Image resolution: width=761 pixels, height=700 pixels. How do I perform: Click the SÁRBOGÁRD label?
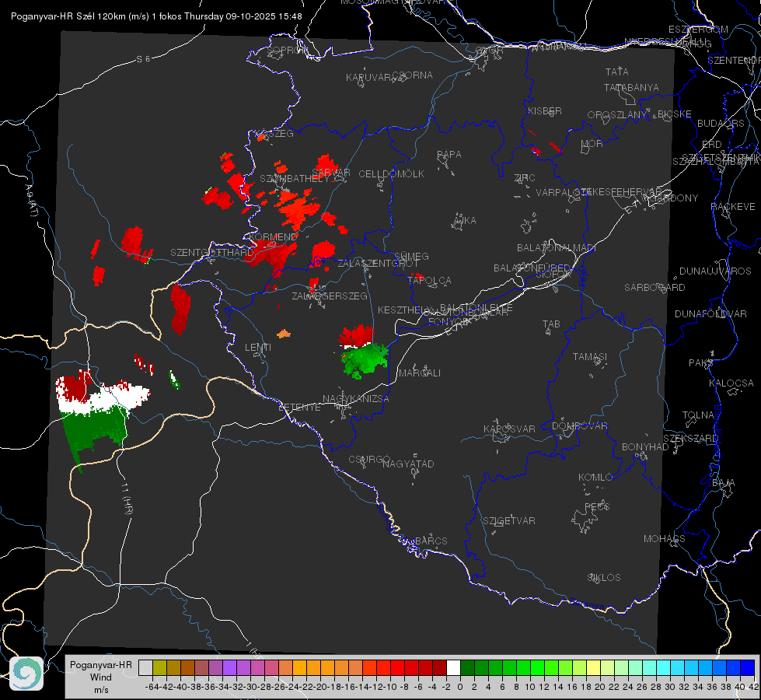655,288
